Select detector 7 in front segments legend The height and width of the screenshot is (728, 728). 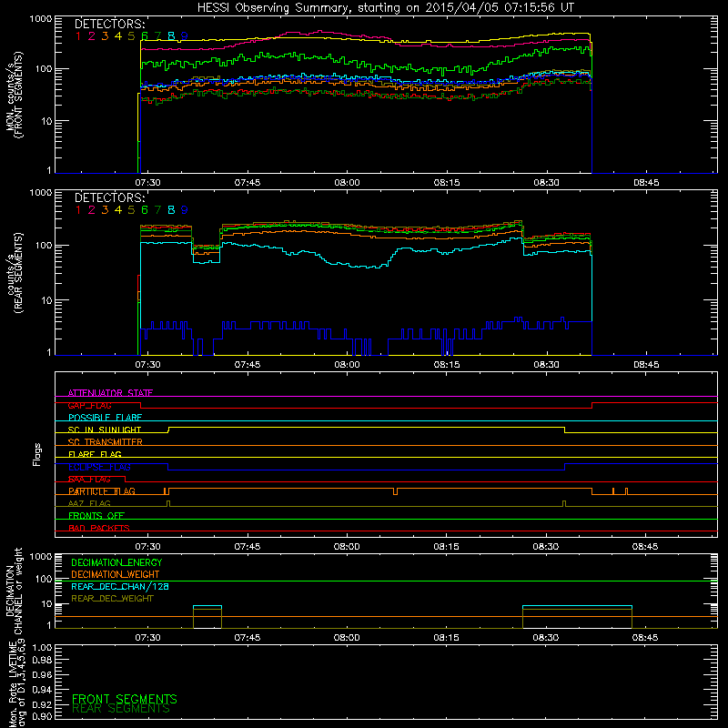[x=157, y=36]
